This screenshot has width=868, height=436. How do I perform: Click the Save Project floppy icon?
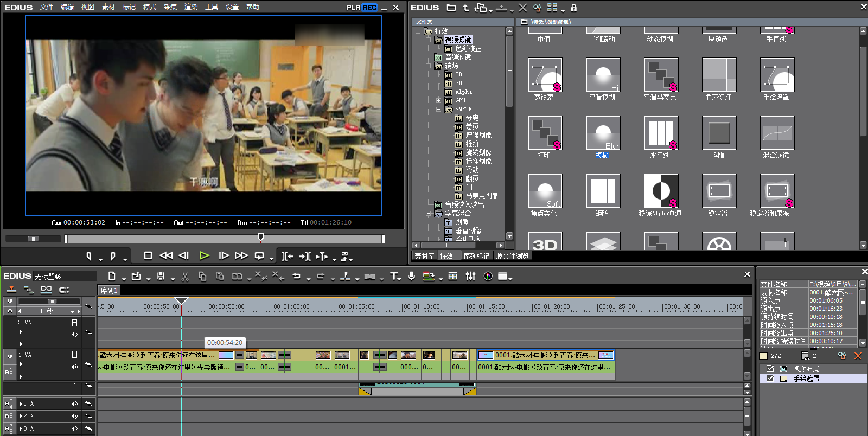point(161,276)
